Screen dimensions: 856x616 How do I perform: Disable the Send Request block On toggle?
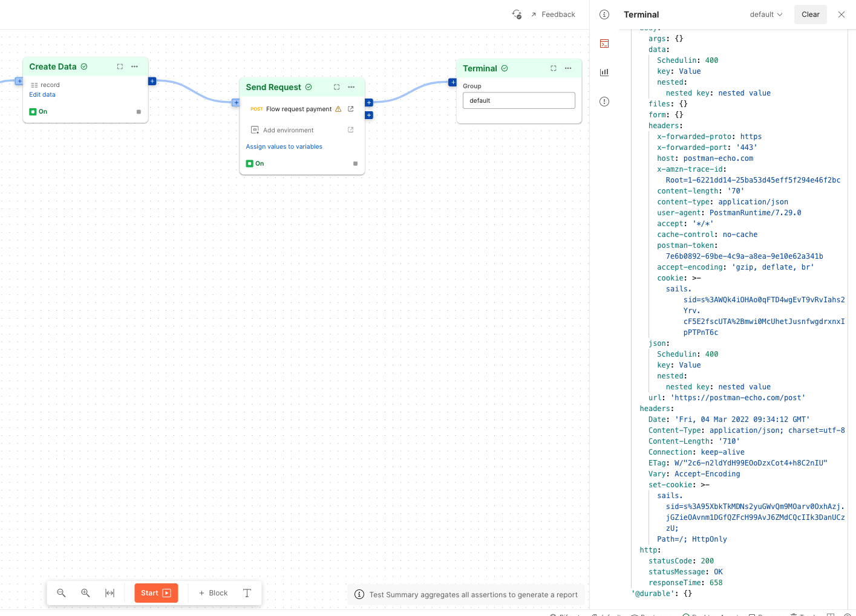click(250, 163)
